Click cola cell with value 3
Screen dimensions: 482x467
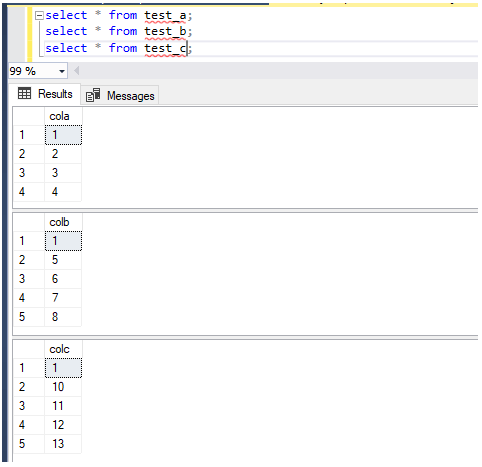(63, 173)
